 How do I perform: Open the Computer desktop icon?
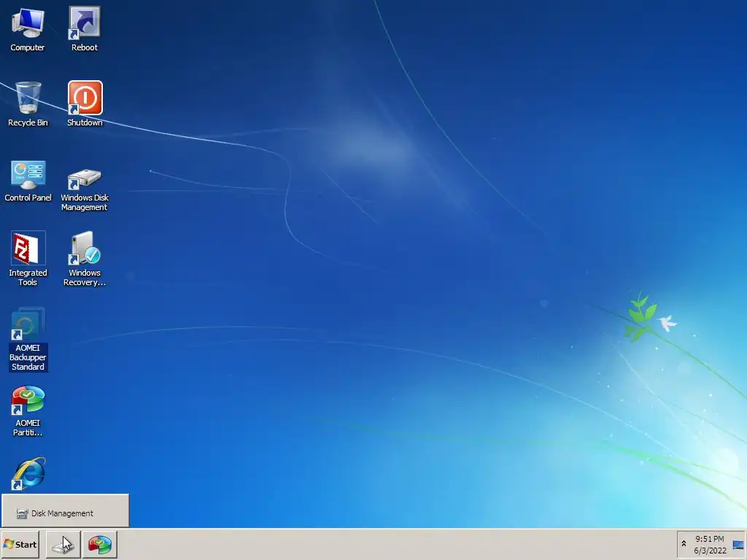click(28, 29)
